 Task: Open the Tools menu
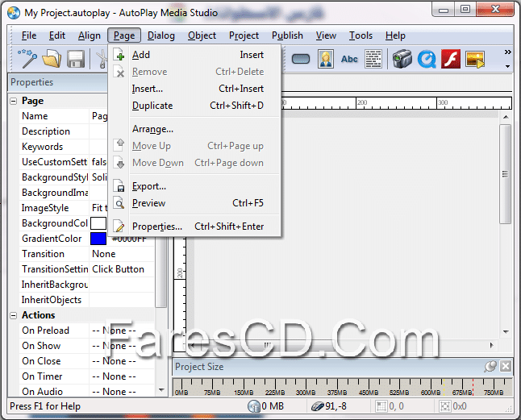[361, 35]
